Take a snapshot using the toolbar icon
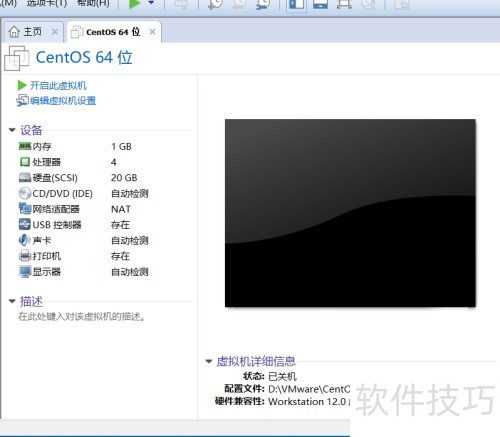Viewport: 500px width, 437px height. [x=215, y=3]
